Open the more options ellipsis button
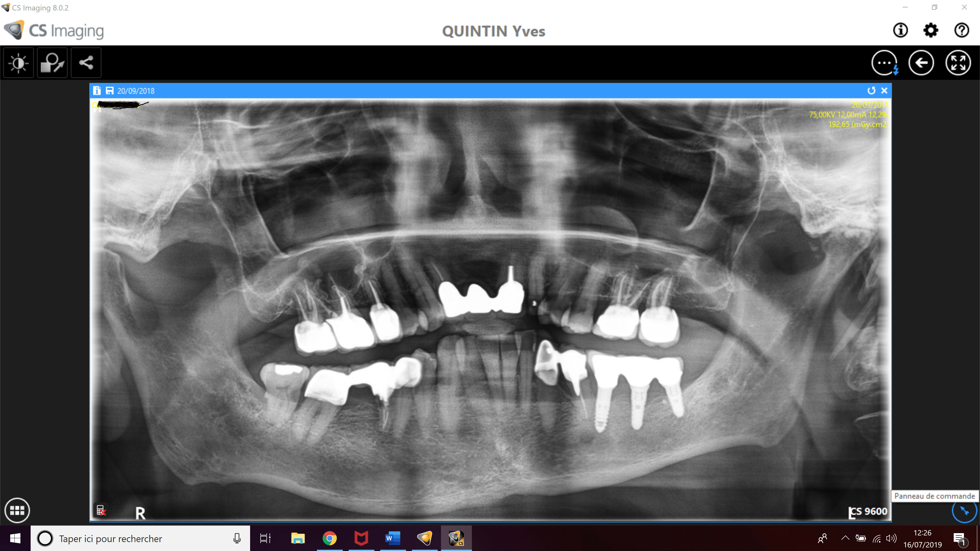 (x=884, y=63)
